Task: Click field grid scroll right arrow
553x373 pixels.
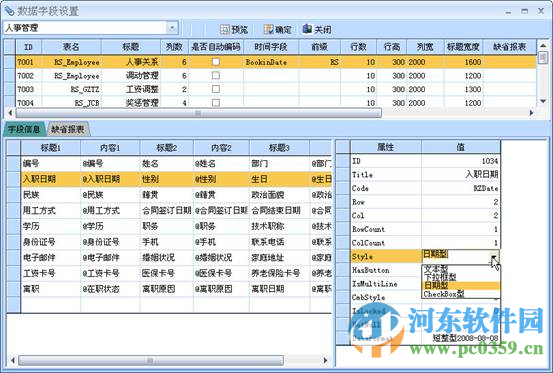Action: pos(325,360)
